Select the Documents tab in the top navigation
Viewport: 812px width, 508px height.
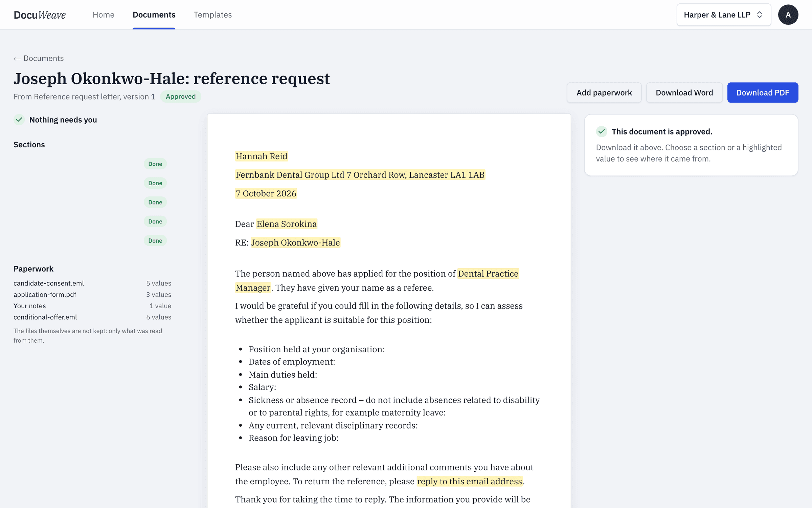(154, 15)
